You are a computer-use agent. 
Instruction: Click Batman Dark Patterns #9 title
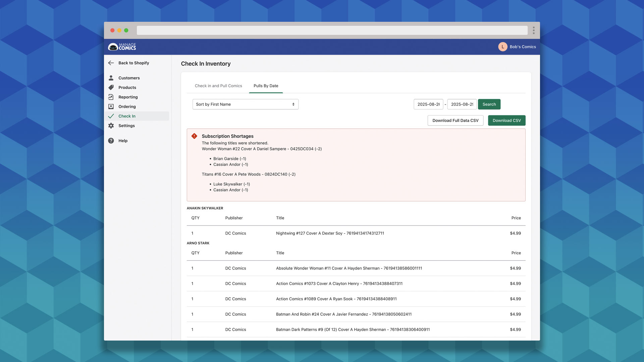click(x=353, y=330)
